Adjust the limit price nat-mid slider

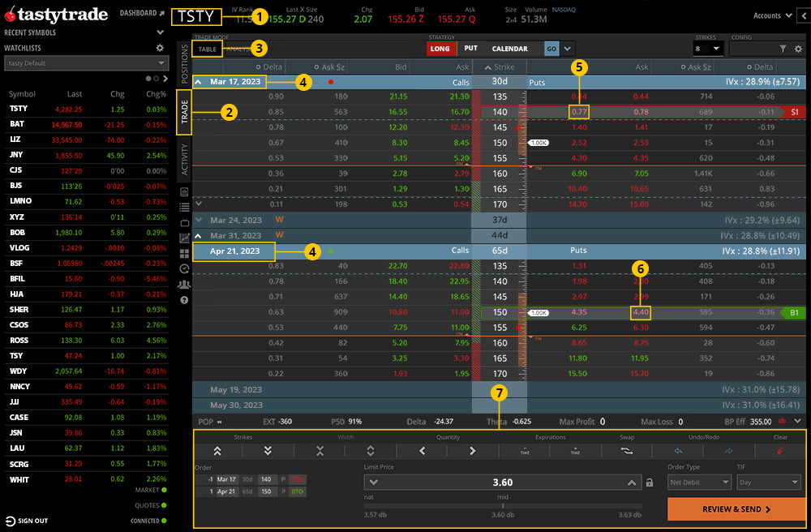coord(503,506)
